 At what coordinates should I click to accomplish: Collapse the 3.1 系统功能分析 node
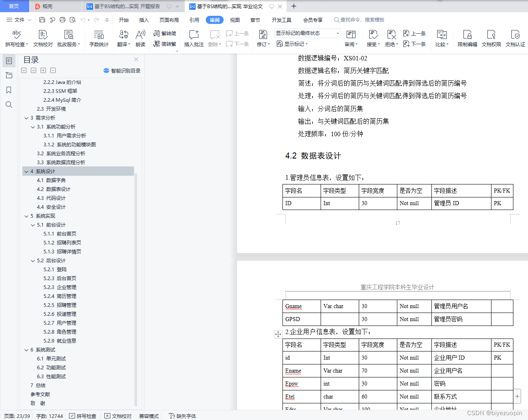pyautogui.click(x=33, y=127)
